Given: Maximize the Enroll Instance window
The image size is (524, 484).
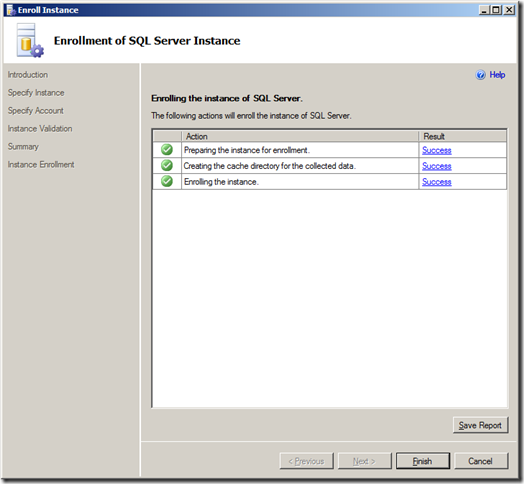Looking at the screenshot, I should [x=497, y=10].
